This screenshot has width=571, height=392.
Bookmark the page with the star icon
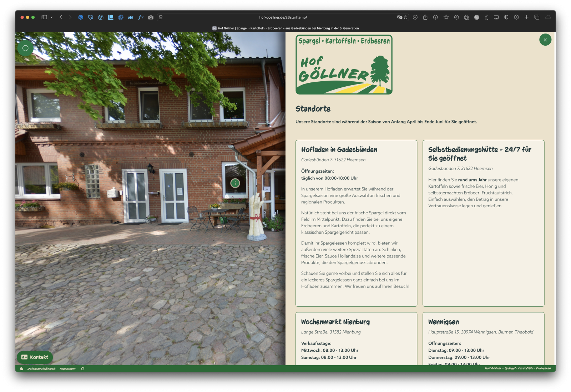[x=446, y=17]
